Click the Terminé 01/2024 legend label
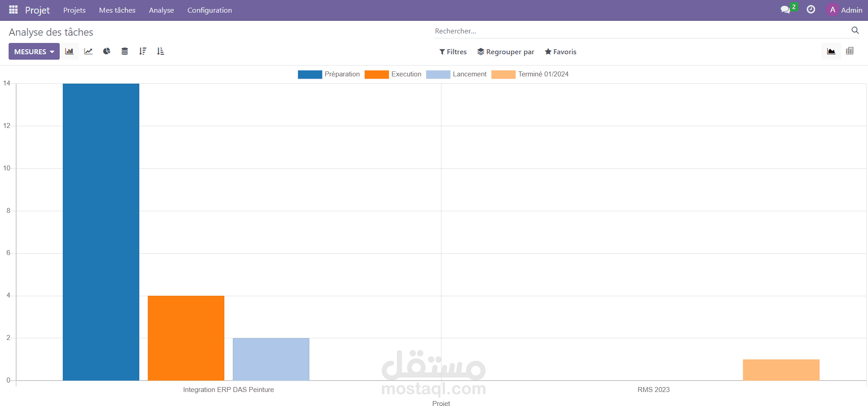 [543, 74]
